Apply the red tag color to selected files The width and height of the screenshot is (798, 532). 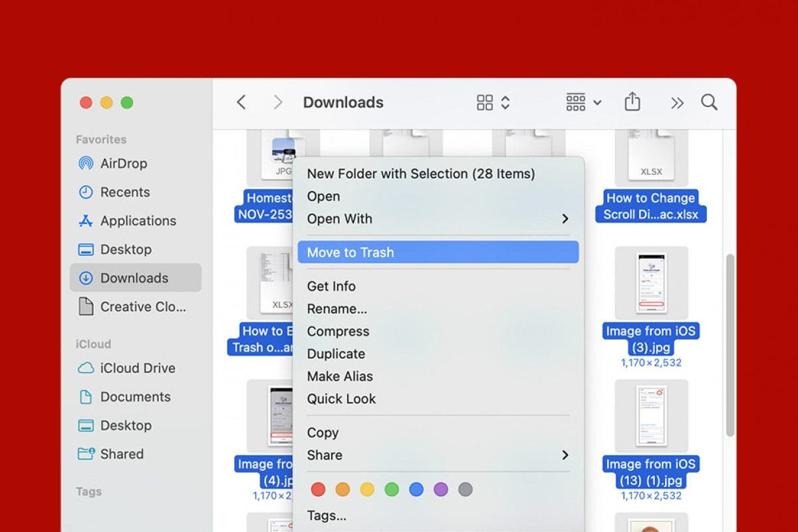[318, 489]
